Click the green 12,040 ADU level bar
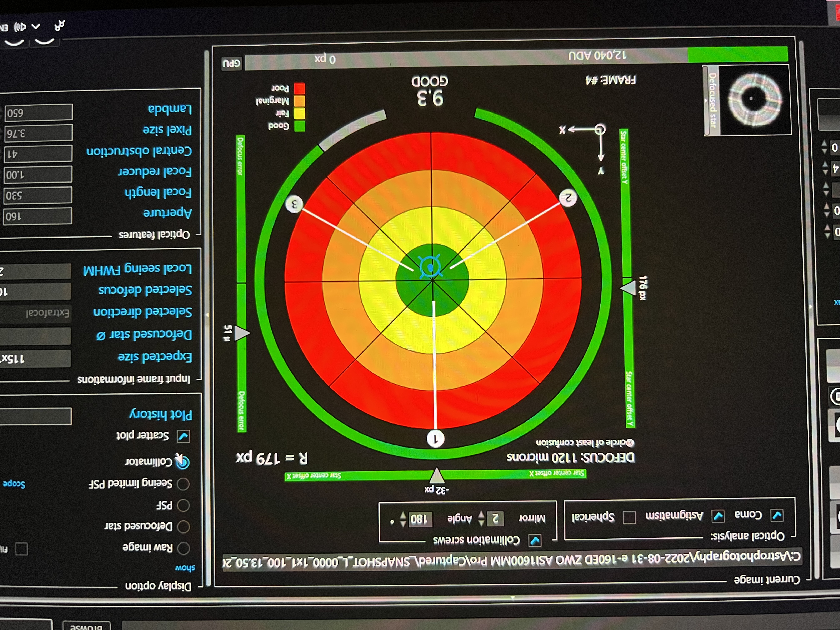Screen dimensions: 840x630 (737, 55)
